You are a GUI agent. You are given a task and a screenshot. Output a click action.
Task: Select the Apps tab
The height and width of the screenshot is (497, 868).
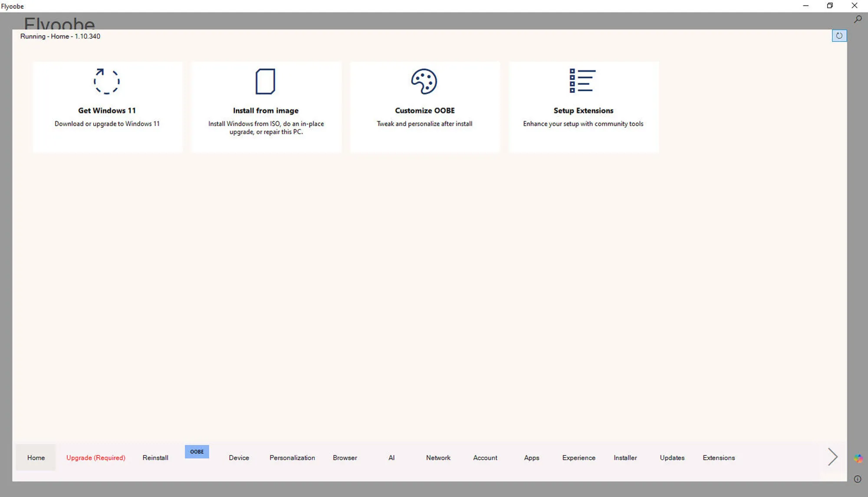tap(532, 458)
